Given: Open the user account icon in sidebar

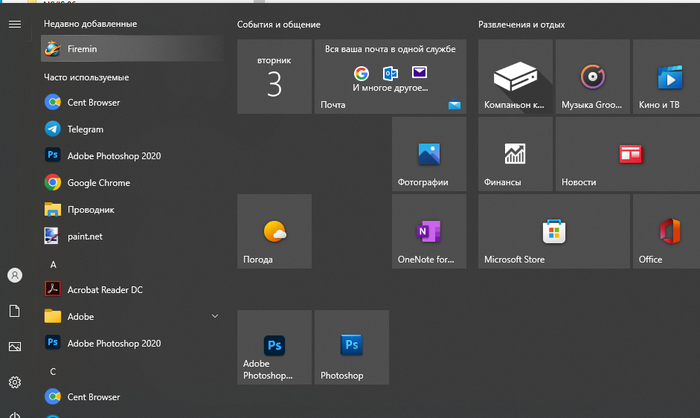Looking at the screenshot, I should (x=15, y=275).
